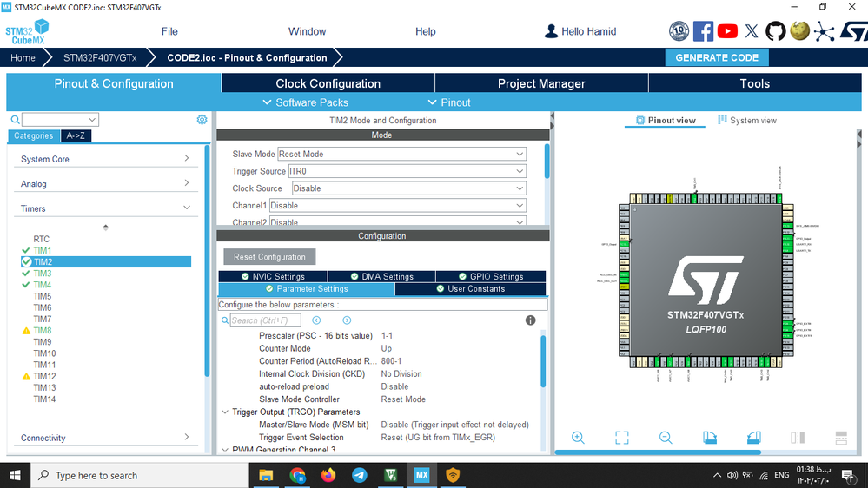
Task: Expand Connectivity category
Action: [105, 438]
